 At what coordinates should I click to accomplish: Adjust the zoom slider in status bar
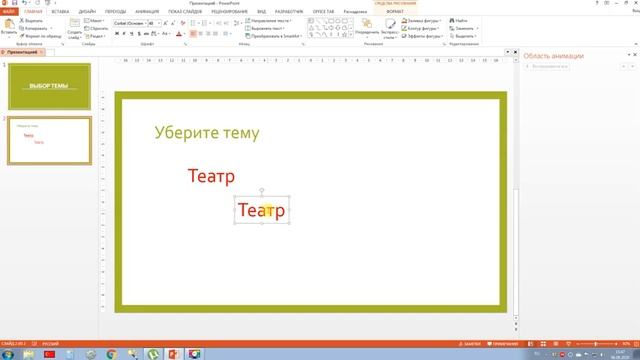click(x=596, y=344)
